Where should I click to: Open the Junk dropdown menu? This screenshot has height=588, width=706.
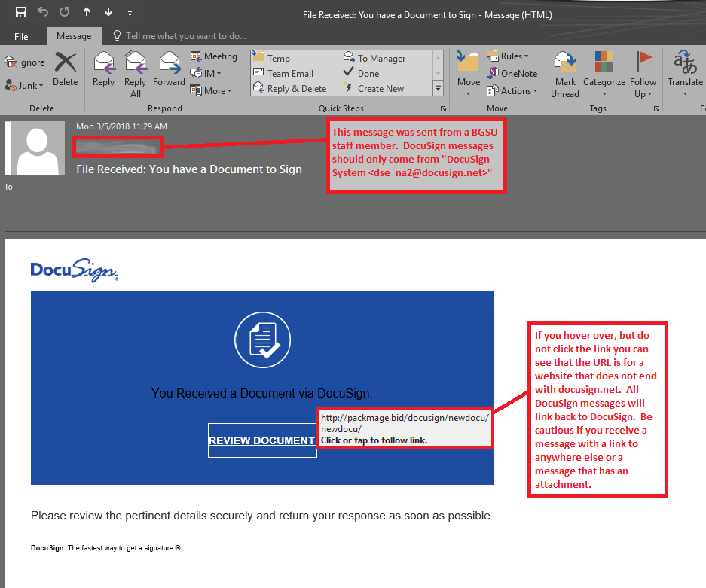click(25, 86)
